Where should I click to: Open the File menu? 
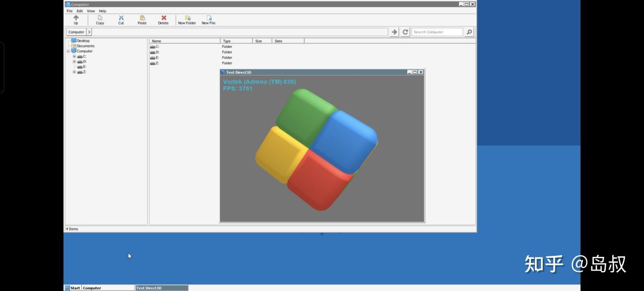[69, 11]
